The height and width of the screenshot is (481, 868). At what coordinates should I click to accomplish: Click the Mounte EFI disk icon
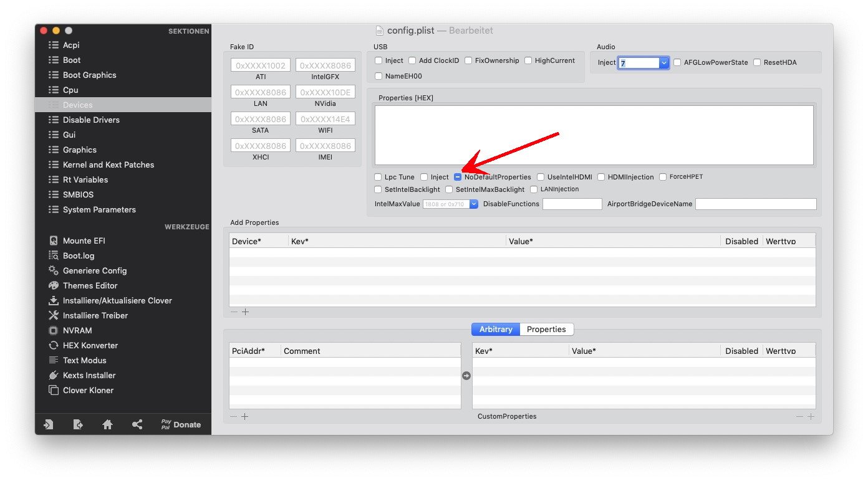click(x=54, y=240)
